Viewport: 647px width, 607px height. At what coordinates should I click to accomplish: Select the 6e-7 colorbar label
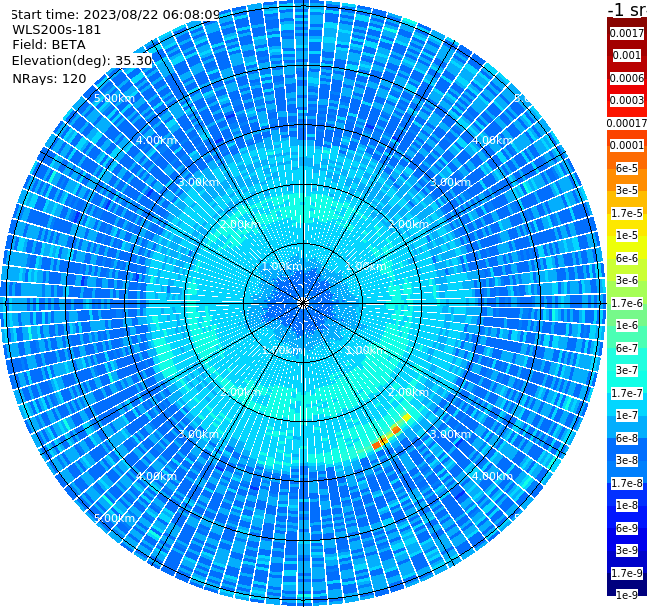pyautogui.click(x=626, y=348)
